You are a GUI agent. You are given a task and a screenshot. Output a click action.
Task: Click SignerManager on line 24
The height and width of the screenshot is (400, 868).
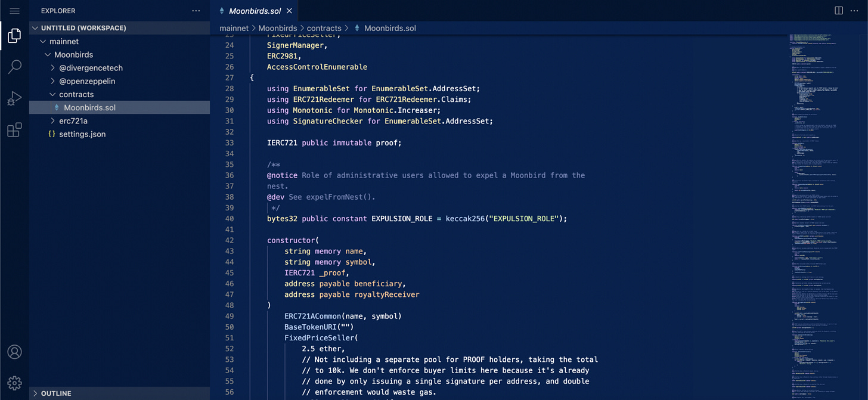coord(295,45)
